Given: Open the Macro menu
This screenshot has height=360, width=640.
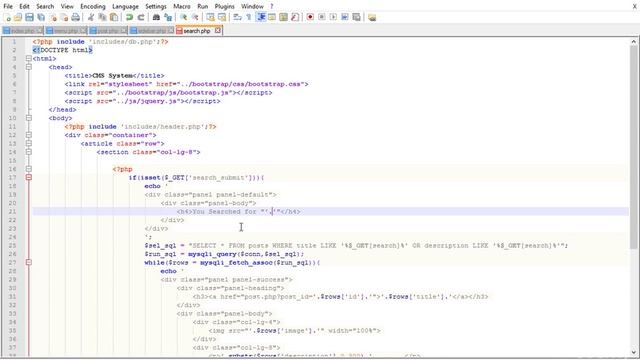Looking at the screenshot, I should (182, 6).
